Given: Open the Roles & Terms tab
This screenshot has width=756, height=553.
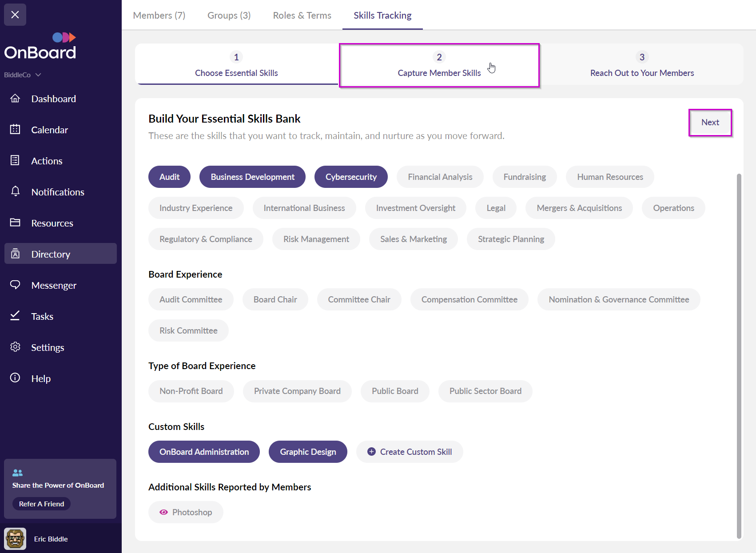Looking at the screenshot, I should click(302, 16).
